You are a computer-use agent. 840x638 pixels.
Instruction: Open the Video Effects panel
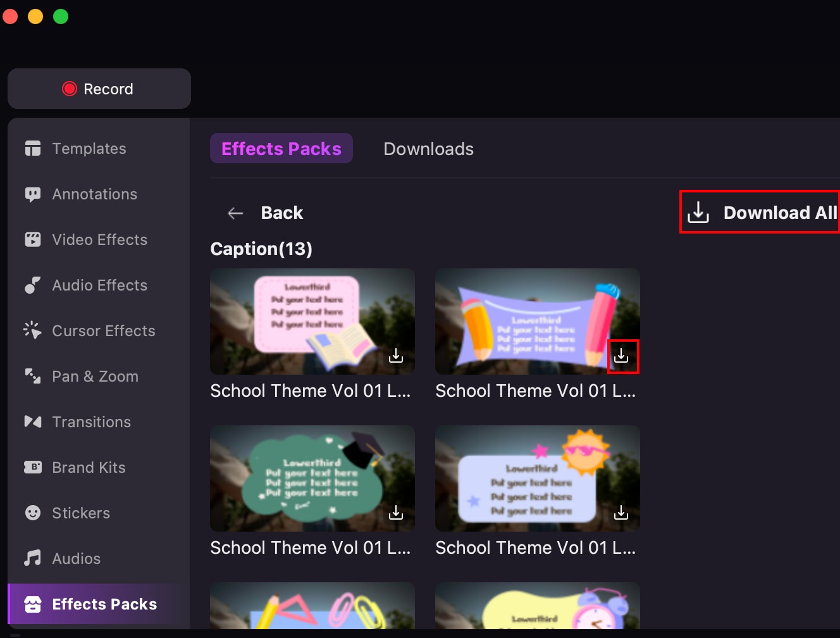[x=99, y=240]
